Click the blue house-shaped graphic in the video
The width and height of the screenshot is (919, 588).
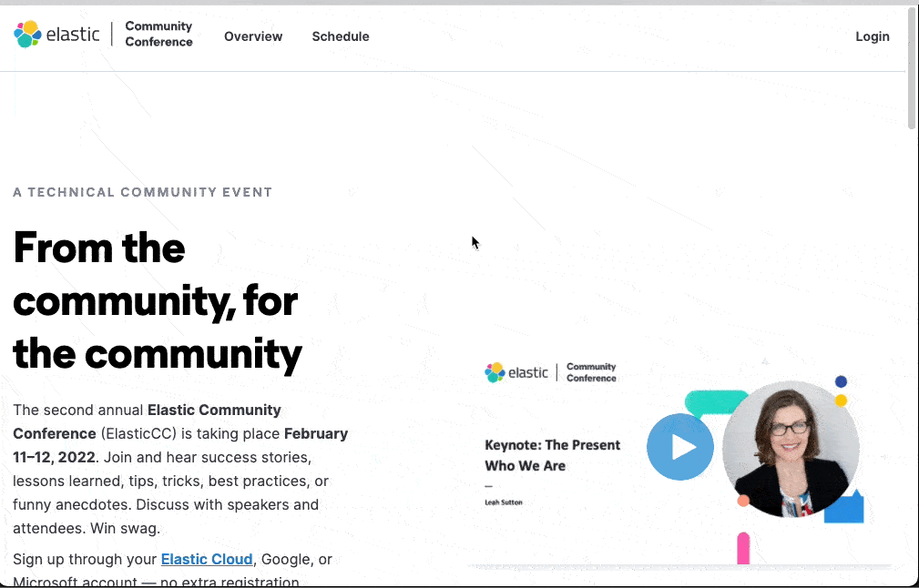[x=845, y=506]
